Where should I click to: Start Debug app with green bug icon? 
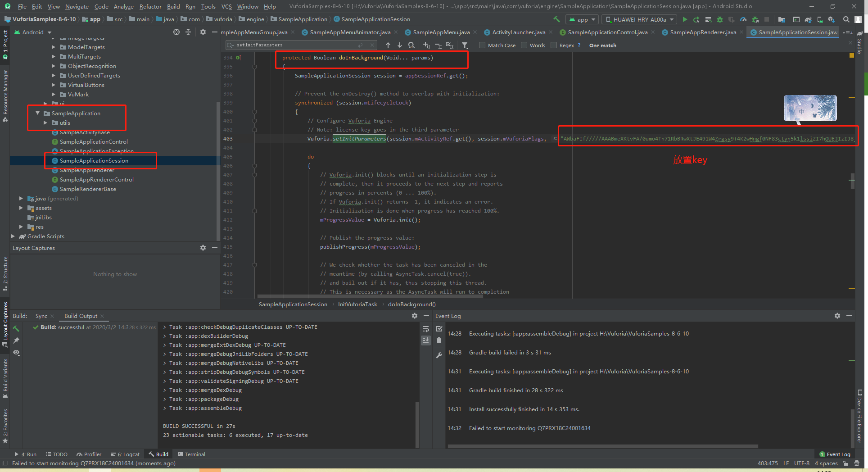[x=720, y=19]
